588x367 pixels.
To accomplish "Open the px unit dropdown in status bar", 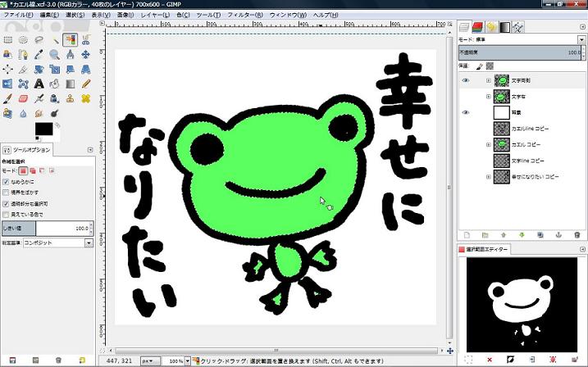I will (150, 361).
